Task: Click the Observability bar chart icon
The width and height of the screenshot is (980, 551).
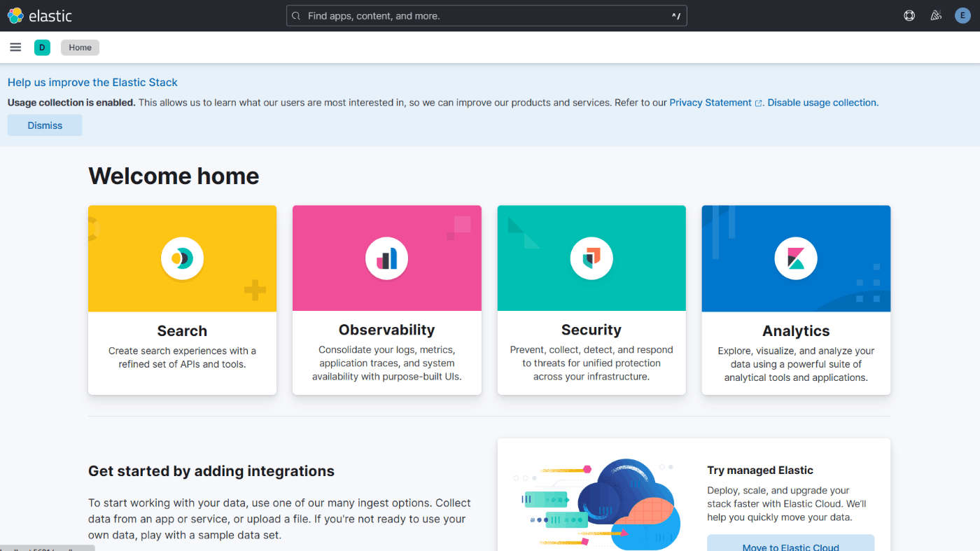Action: click(386, 258)
